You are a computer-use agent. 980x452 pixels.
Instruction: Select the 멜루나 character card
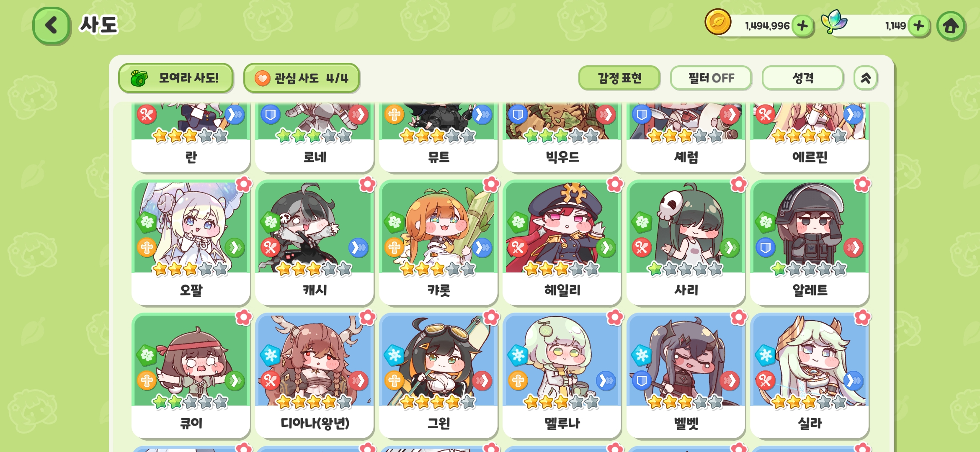click(562, 376)
